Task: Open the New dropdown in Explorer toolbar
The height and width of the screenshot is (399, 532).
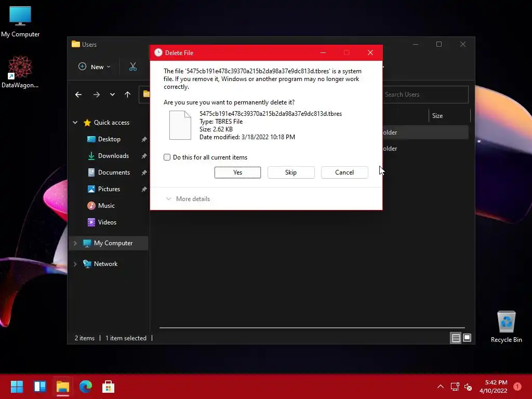Action: point(95,67)
